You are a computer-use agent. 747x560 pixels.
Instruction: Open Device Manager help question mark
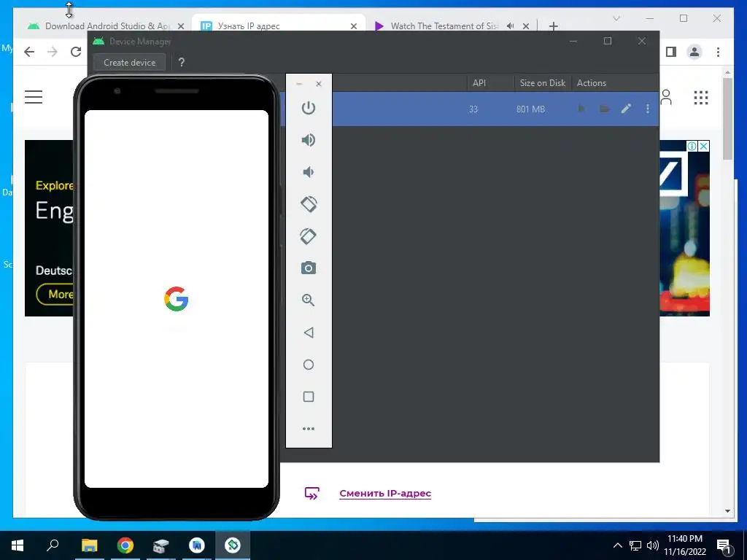point(181,63)
